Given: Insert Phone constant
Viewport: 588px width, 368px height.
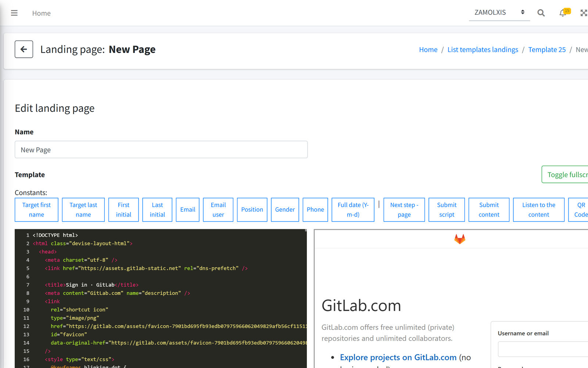Looking at the screenshot, I should (315, 210).
